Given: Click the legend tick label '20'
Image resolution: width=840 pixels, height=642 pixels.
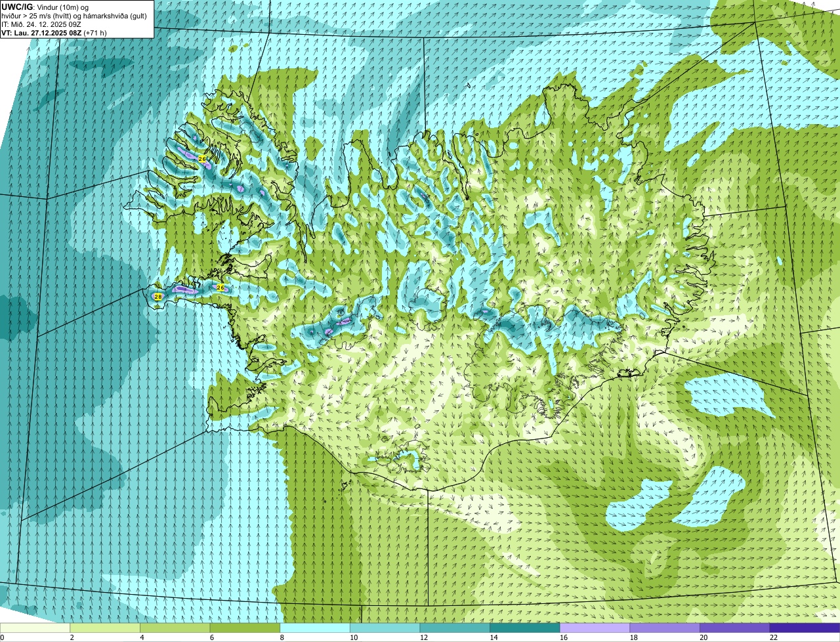Looking at the screenshot, I should click(703, 637).
